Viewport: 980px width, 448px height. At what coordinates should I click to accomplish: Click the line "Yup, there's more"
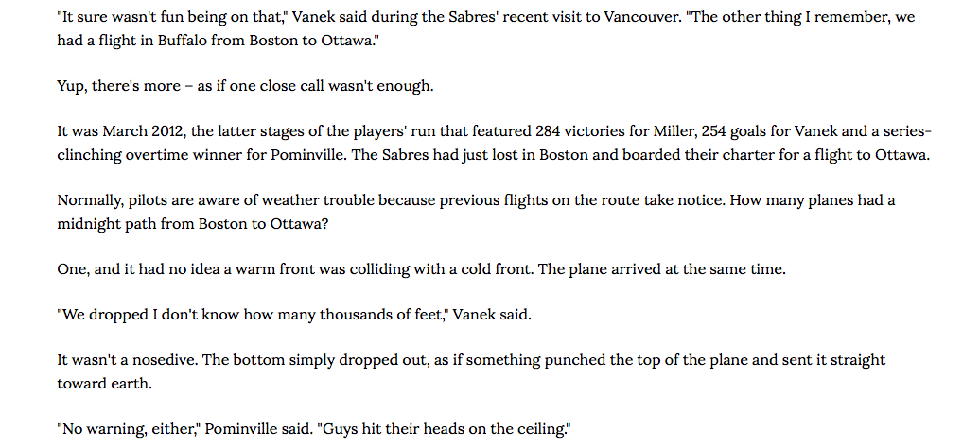[x=245, y=86]
